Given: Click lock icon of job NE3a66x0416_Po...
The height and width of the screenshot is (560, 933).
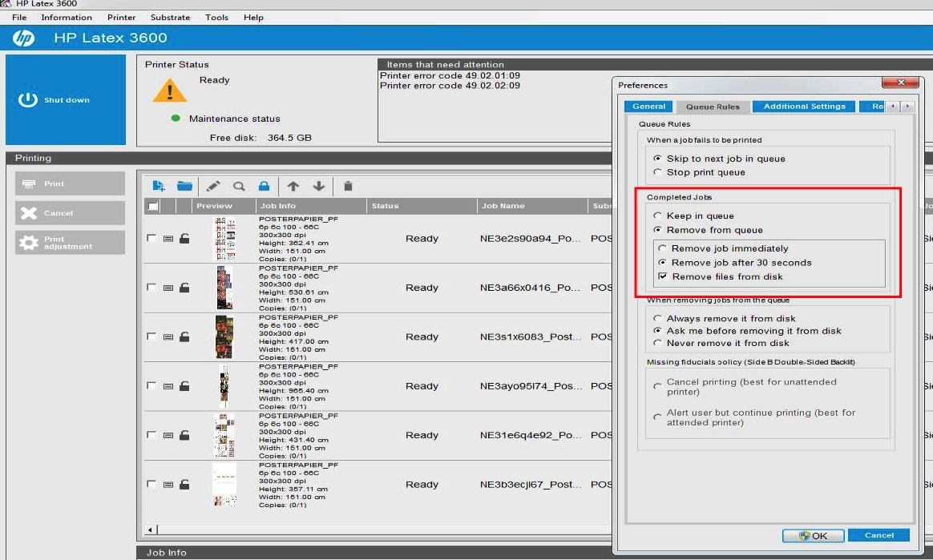Looking at the screenshot, I should [184, 288].
